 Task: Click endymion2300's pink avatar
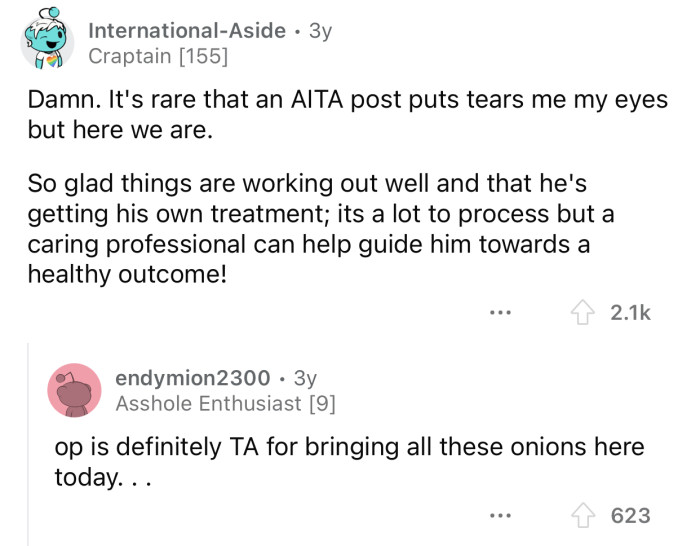click(x=75, y=390)
